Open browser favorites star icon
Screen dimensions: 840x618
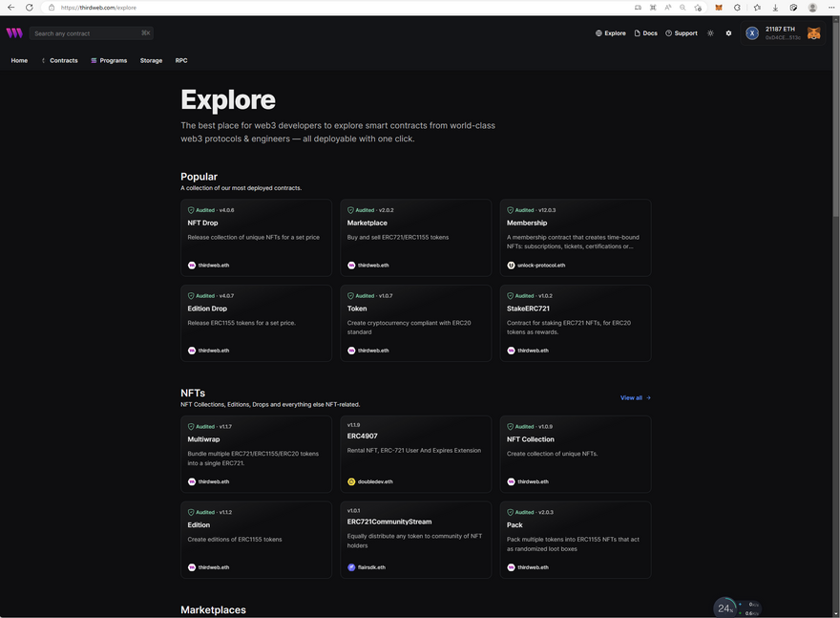click(757, 8)
